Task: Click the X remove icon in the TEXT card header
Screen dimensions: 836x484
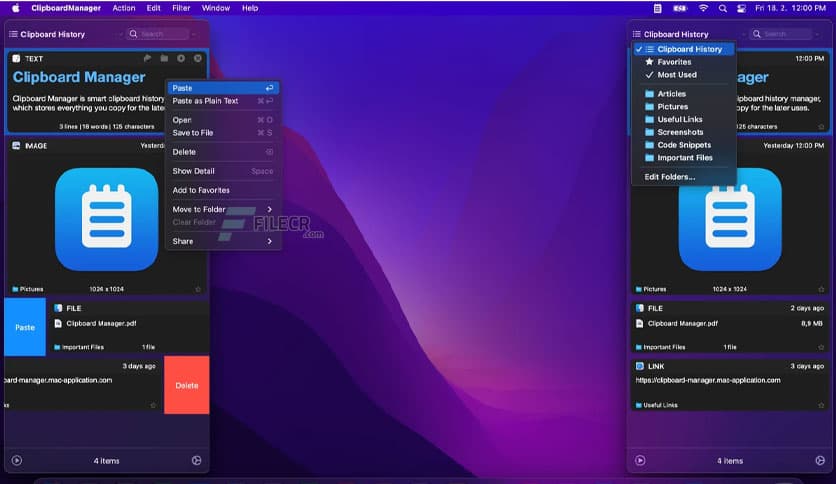Action: click(198, 58)
